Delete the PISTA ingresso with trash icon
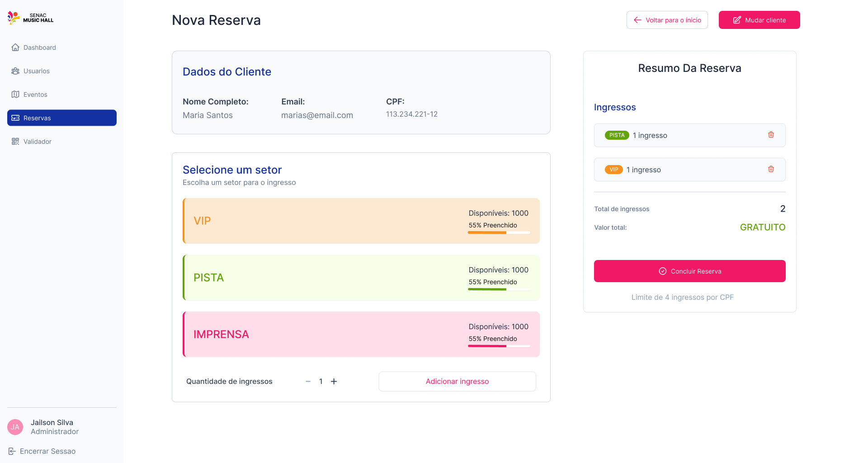 coord(771,135)
